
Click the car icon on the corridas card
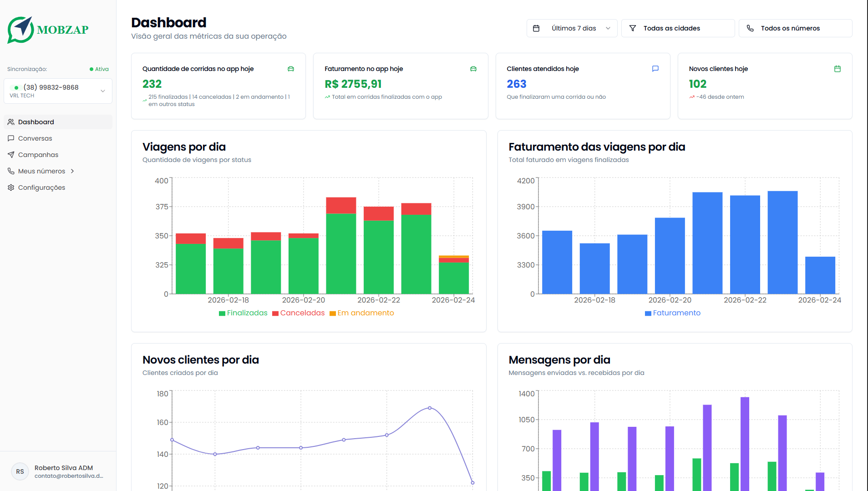(x=291, y=69)
